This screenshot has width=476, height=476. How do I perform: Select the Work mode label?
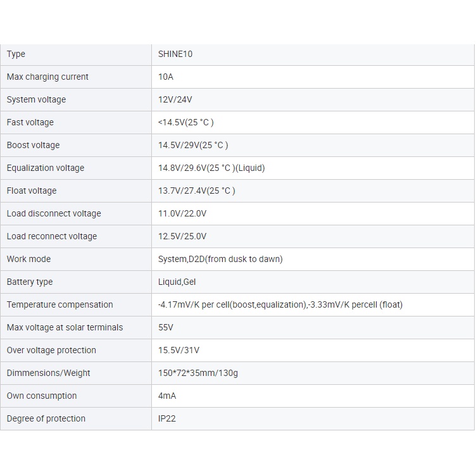[x=28, y=259]
